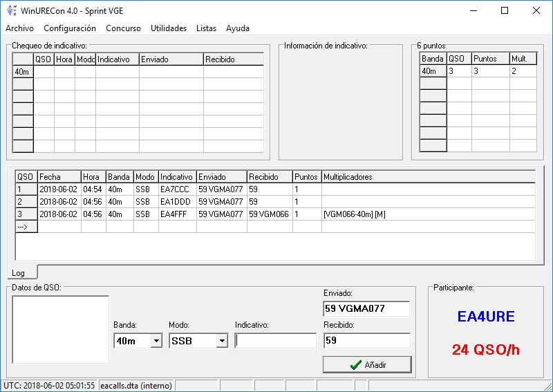
Task: Expand the Banda dropdown showing 40m
Action: (156, 341)
